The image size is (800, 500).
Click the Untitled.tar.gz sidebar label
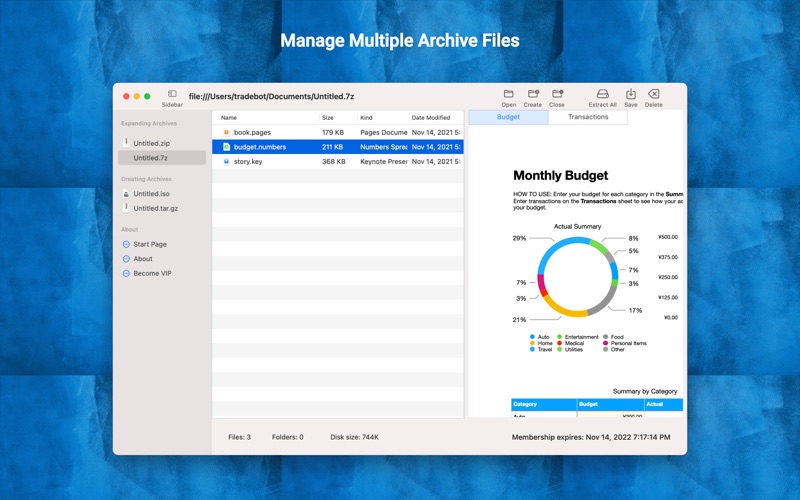pos(156,208)
